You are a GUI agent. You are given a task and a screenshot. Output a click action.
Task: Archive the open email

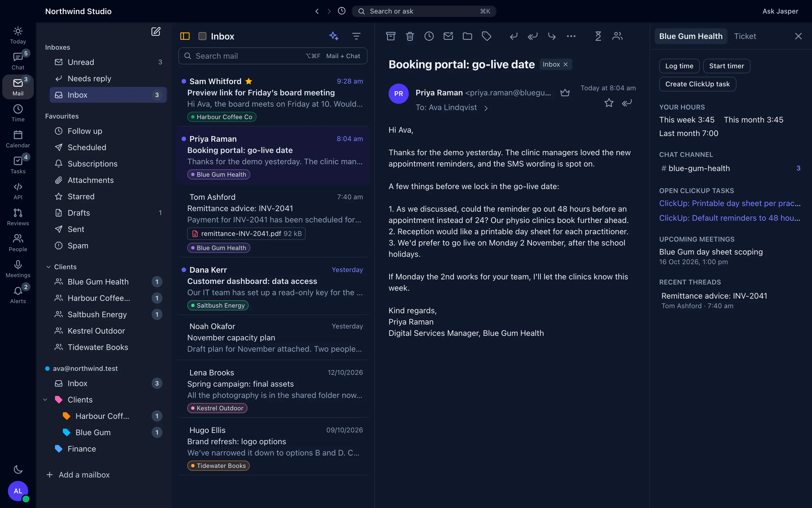point(390,36)
